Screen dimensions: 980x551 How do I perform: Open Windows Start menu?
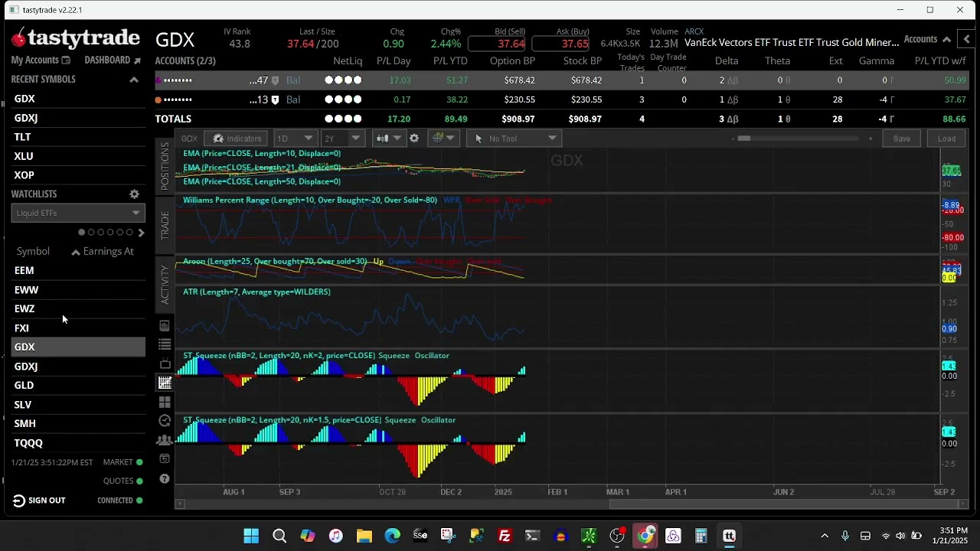(251, 536)
